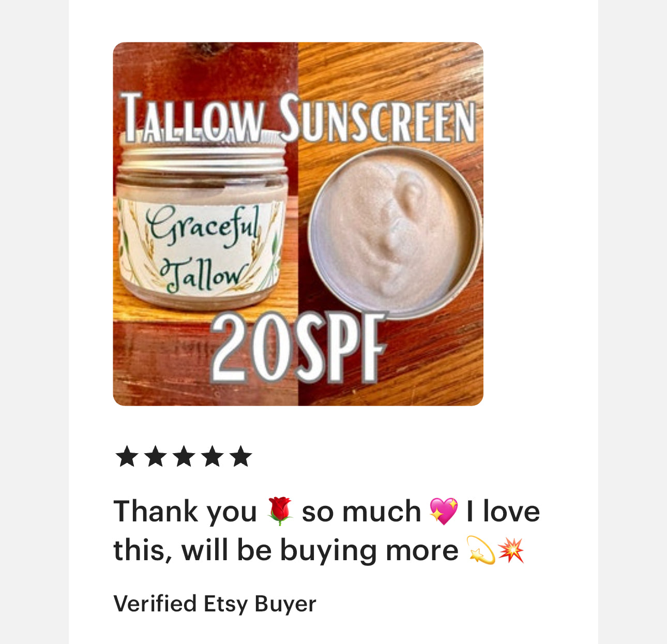The width and height of the screenshot is (667, 644).
Task: Click the "I love" text in review
Action: 503,512
